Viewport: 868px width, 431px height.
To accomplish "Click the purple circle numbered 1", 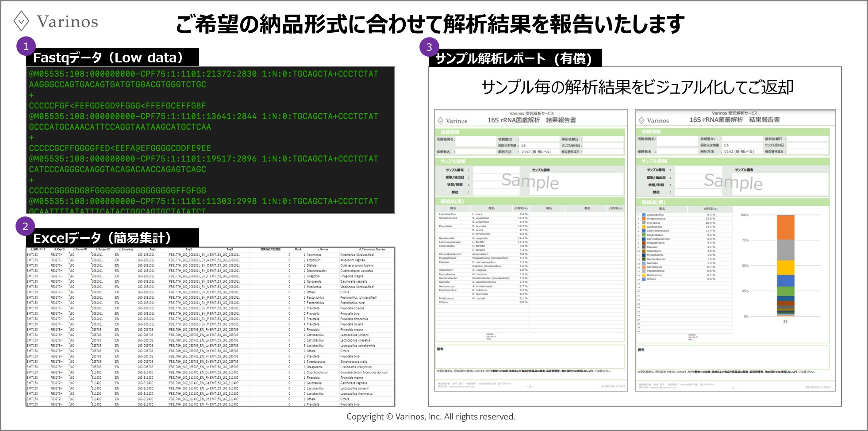I will 26,46.
